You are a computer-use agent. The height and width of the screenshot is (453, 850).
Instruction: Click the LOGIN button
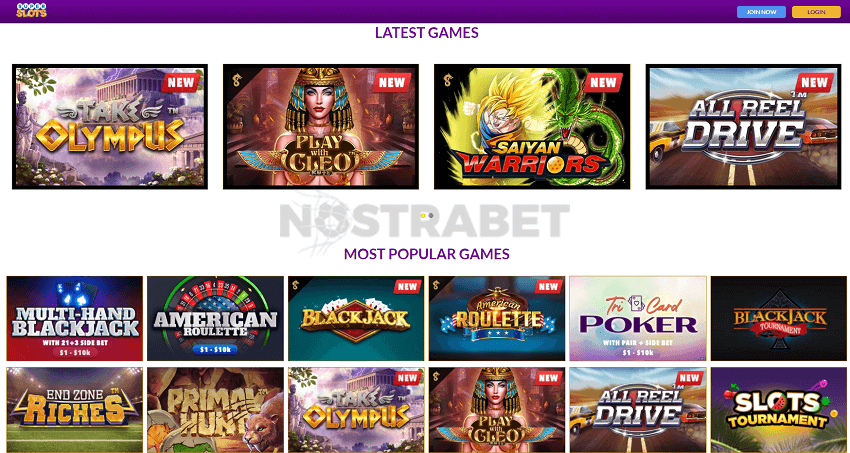click(816, 12)
